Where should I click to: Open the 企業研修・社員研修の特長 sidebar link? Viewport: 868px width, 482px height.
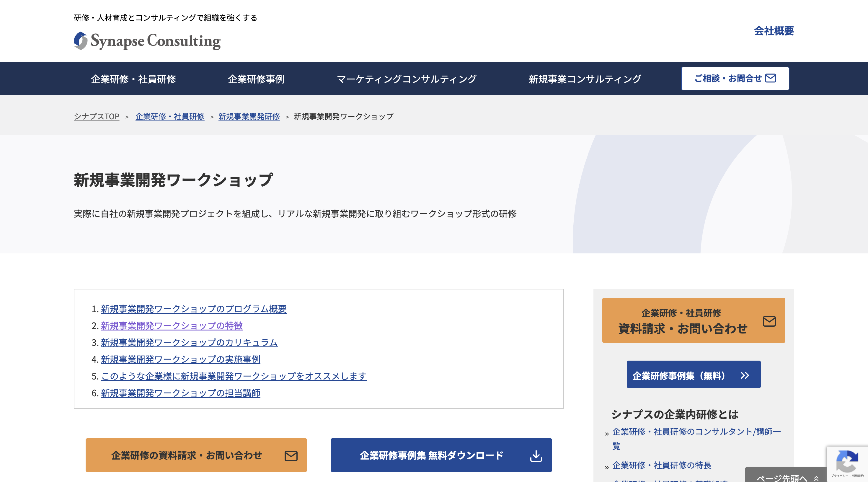point(661,465)
